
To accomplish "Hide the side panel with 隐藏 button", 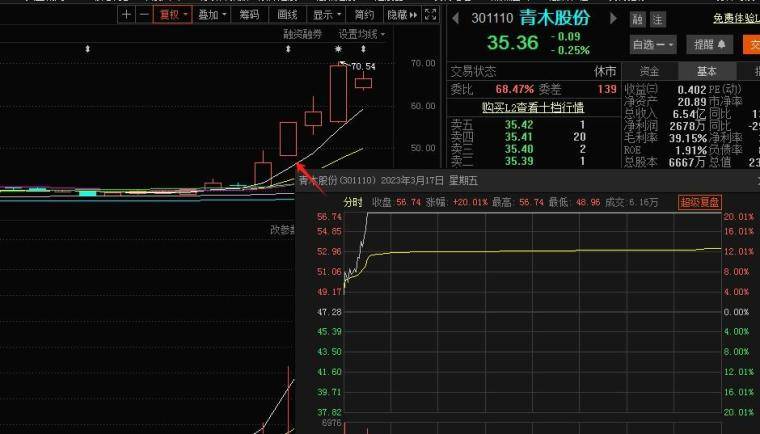I will tap(402, 15).
